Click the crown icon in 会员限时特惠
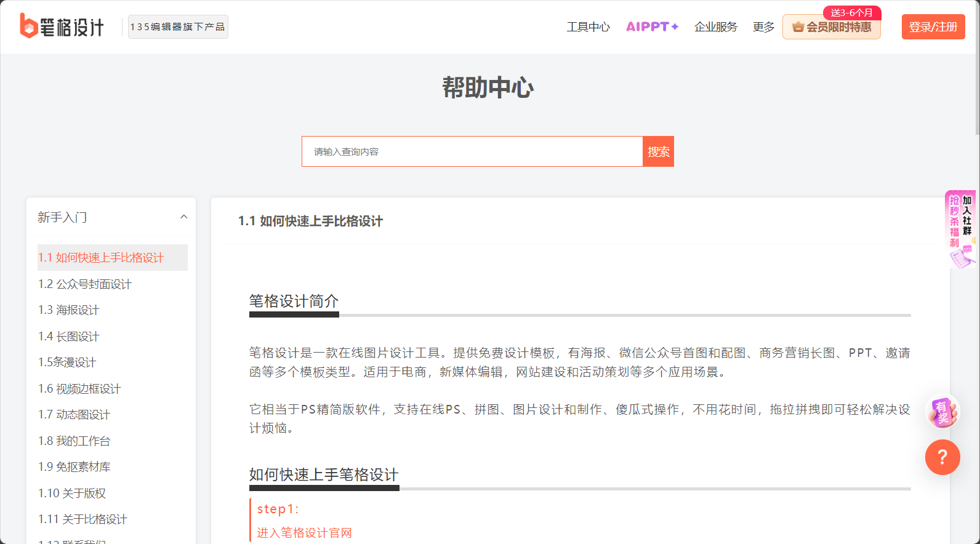Viewport: 980px width, 544px height. [798, 27]
